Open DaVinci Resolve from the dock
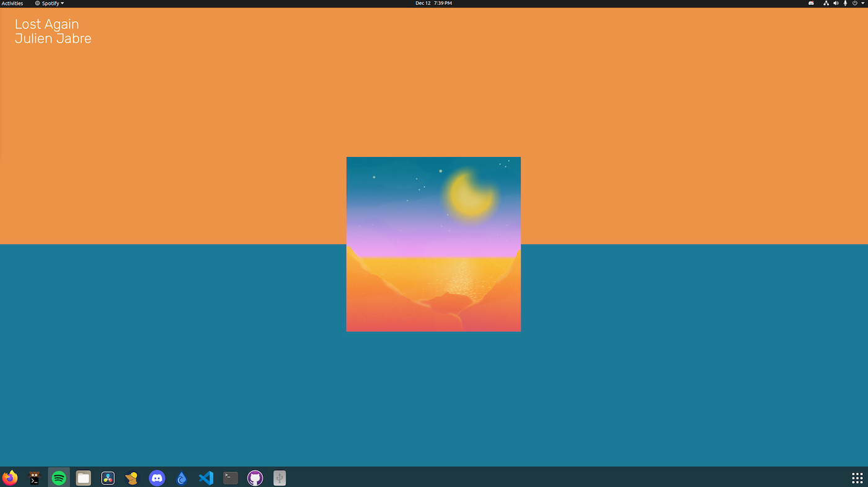The image size is (868, 487). point(108,478)
